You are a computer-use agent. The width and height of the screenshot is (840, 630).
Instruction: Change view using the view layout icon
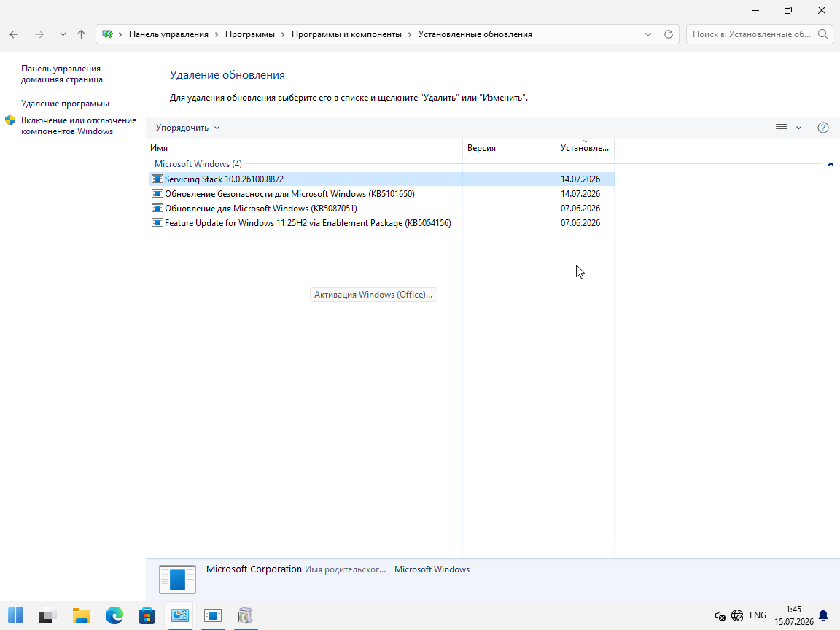782,128
